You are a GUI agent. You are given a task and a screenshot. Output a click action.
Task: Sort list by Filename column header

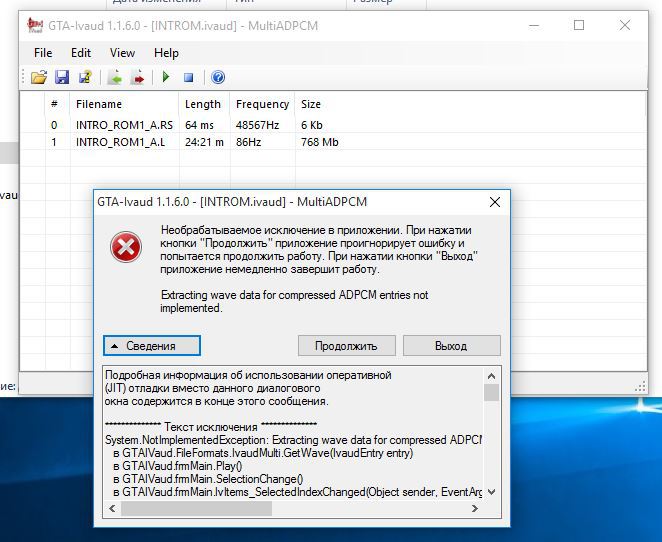[124, 104]
